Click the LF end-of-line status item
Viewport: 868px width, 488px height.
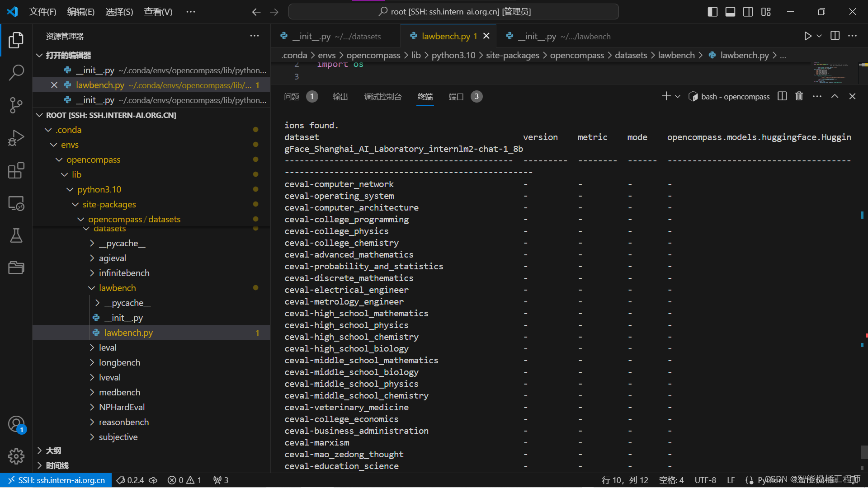click(731, 480)
